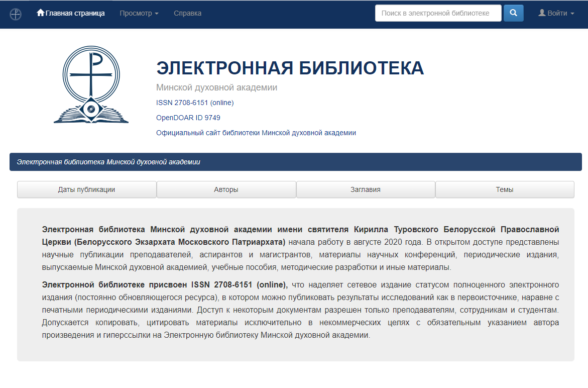Screen dimensions: 588x388
Task: Expand the Войти login dropdown
Action: point(556,13)
